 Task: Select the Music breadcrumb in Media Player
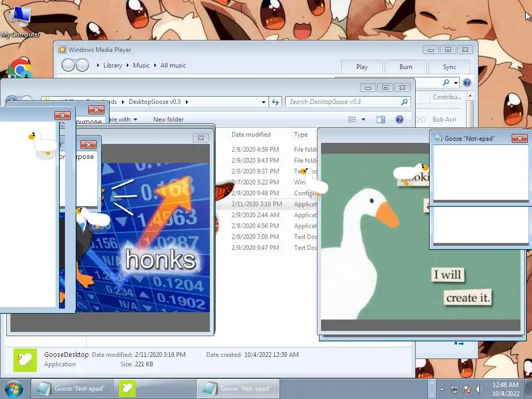click(141, 65)
